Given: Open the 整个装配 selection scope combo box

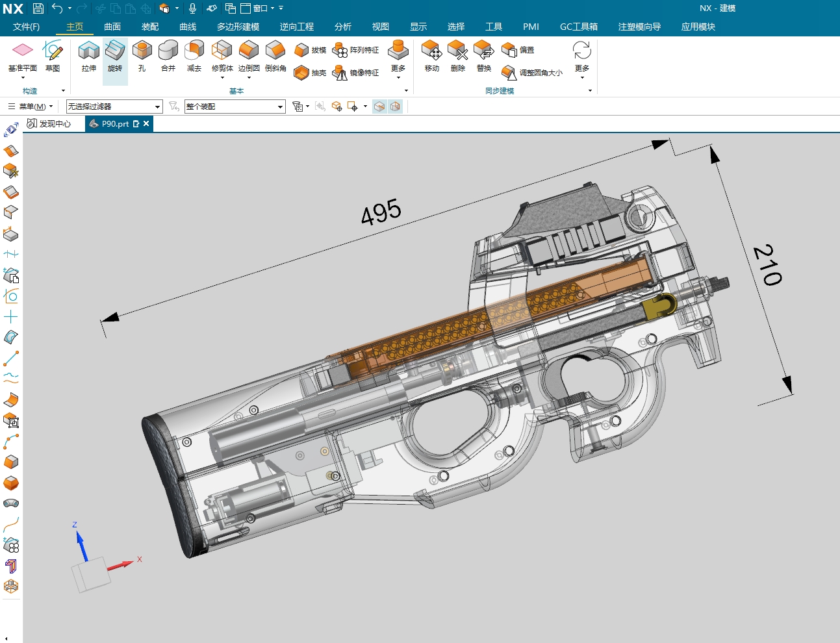Looking at the screenshot, I should (x=235, y=107).
